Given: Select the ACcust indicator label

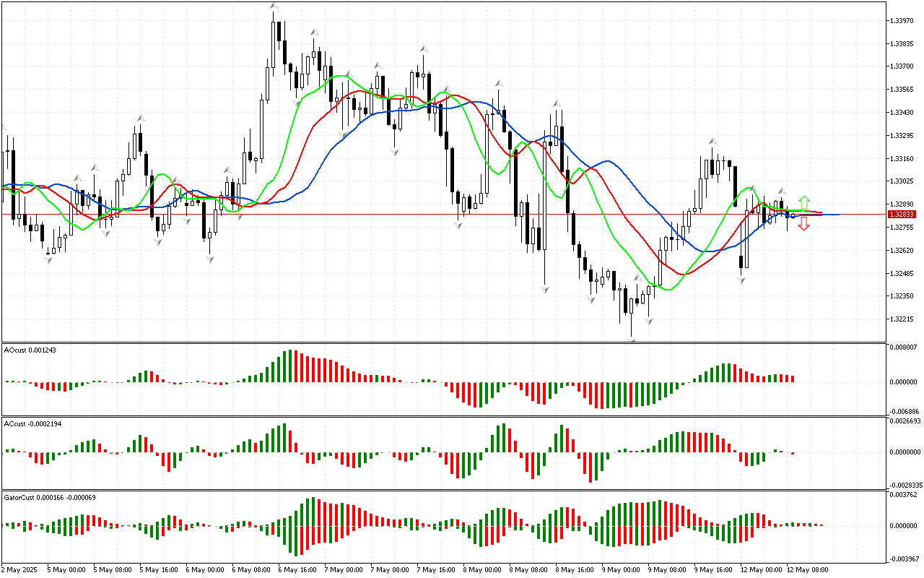Looking at the screenshot, I should (x=32, y=423).
